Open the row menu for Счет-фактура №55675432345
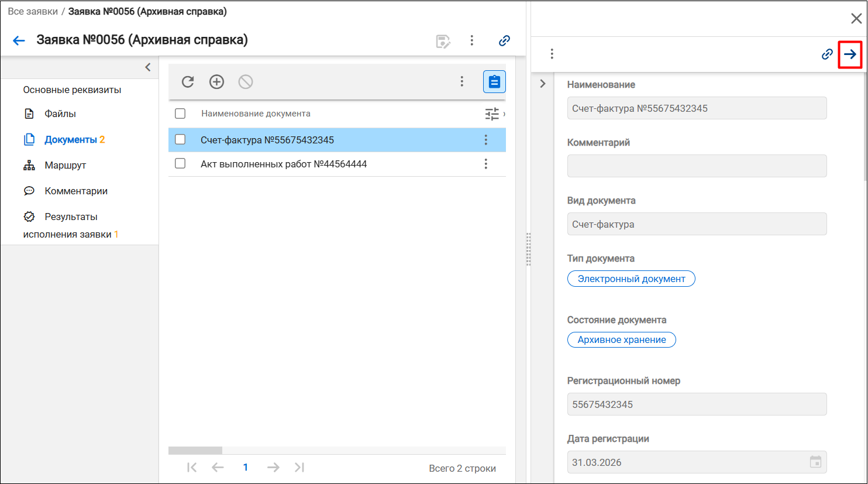 tap(486, 140)
